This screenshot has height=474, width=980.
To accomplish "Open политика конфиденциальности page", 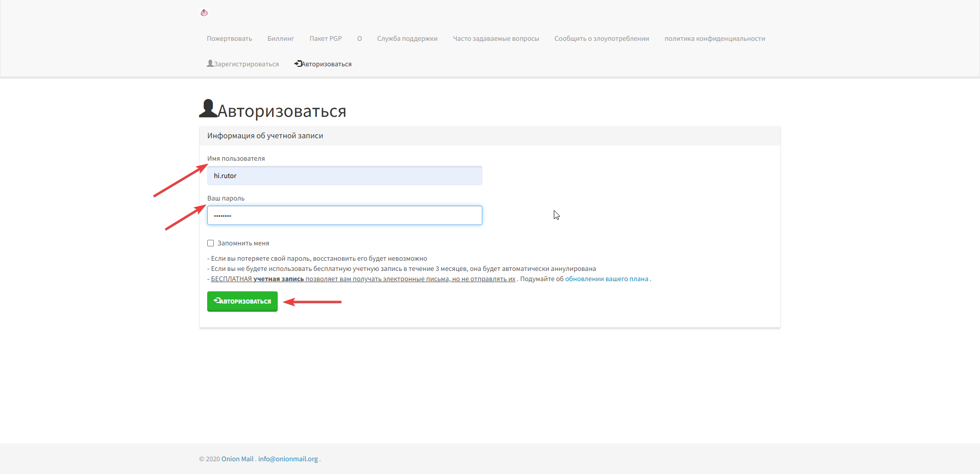I will (714, 39).
